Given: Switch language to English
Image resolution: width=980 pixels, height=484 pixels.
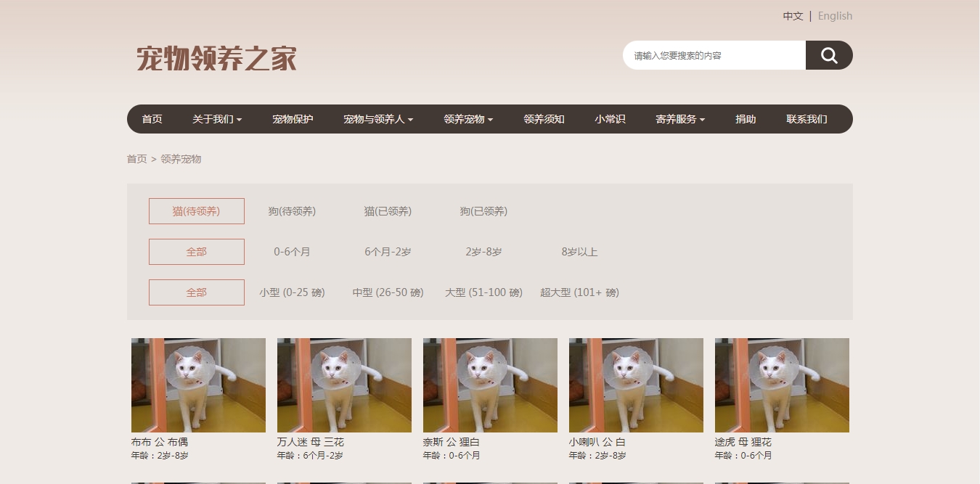Looking at the screenshot, I should 835,16.
